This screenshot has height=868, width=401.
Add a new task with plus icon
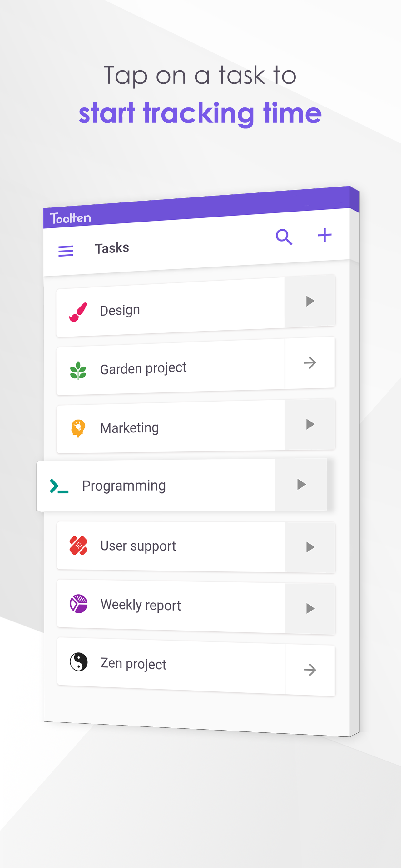(324, 235)
